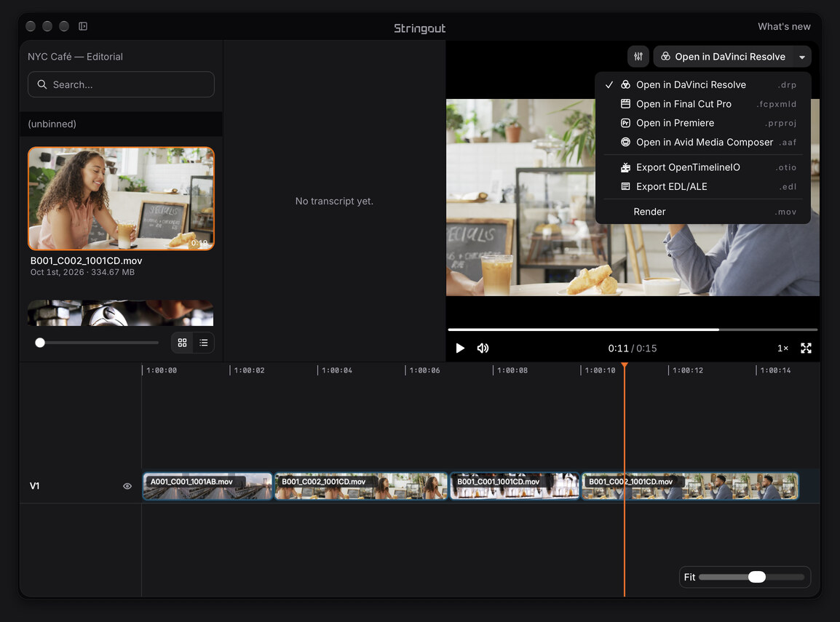Click the Avid Media Composer icon

(625, 142)
